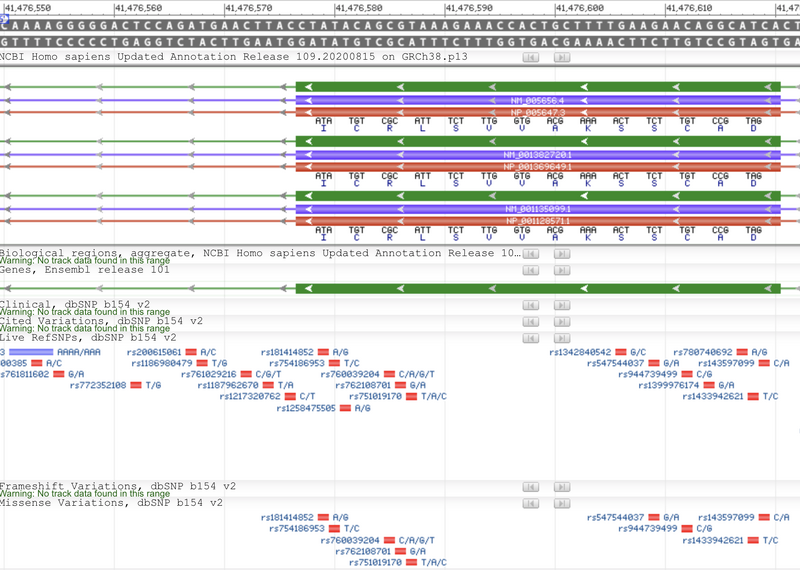This screenshot has height=570, width=800.
Task: Click previous-feature arrow on Clinical dbSNP track
Action: pos(531,305)
